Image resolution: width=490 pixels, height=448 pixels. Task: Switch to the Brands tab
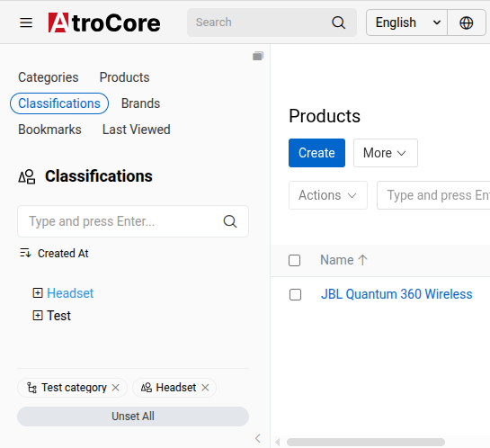tap(140, 103)
